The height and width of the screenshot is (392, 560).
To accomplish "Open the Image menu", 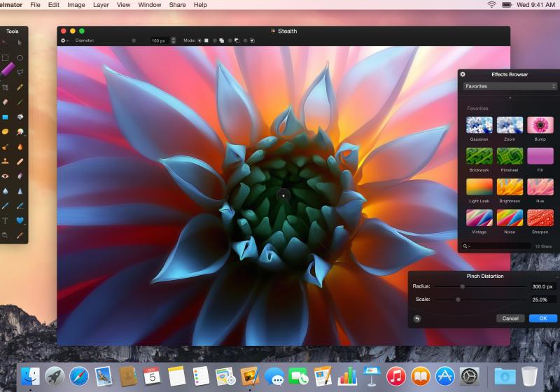I will click(x=76, y=5).
